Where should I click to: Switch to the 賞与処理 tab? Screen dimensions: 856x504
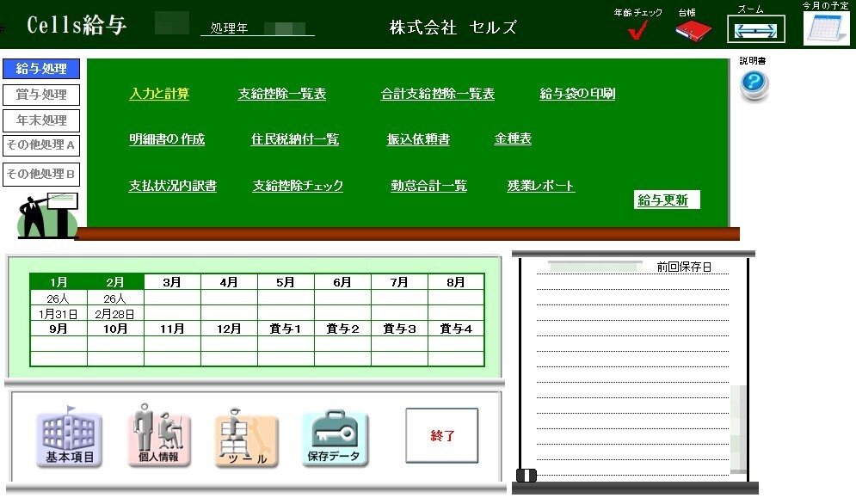tap(41, 95)
